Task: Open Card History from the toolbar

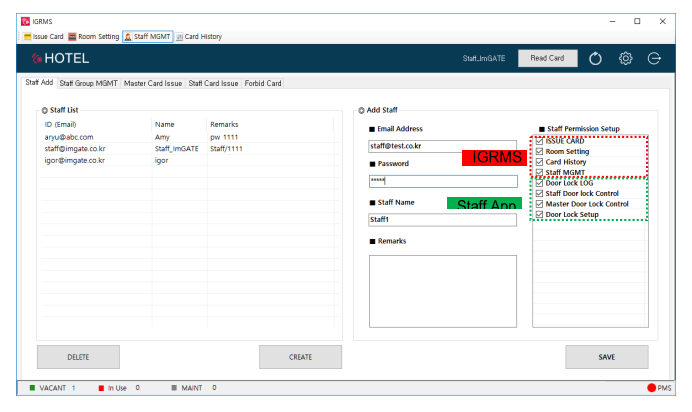Action: click(199, 37)
